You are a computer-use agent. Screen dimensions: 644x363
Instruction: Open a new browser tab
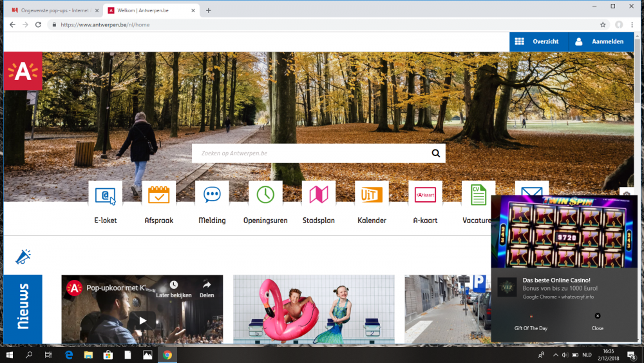click(208, 10)
